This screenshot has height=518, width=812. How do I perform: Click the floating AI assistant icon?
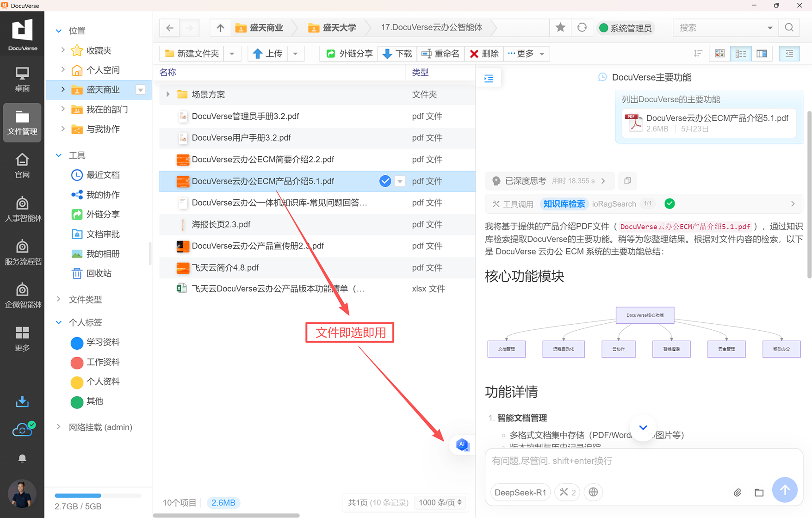coord(462,444)
